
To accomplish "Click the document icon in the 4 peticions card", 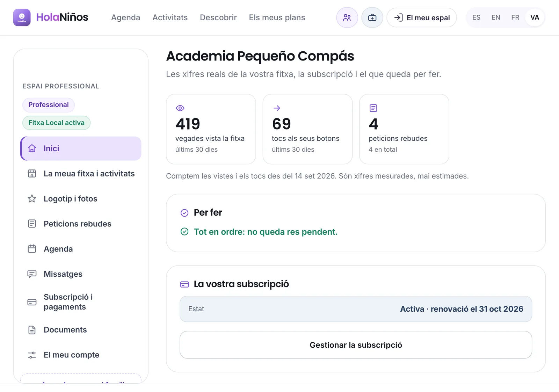I will click(x=373, y=108).
